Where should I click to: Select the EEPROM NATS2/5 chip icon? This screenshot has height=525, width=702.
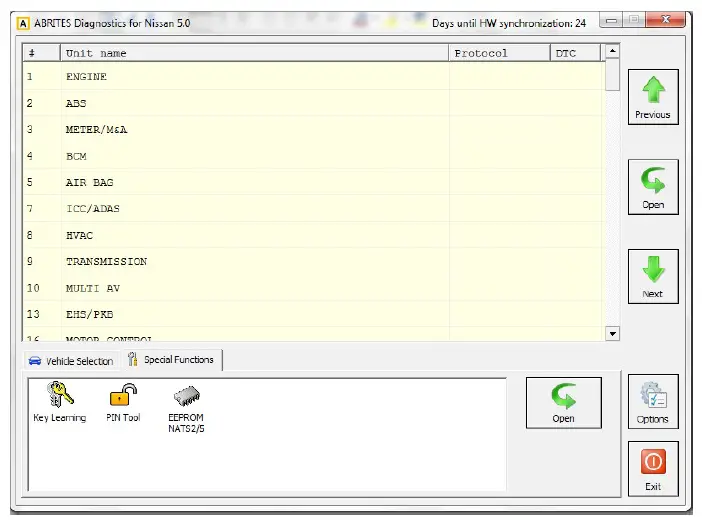186,408
